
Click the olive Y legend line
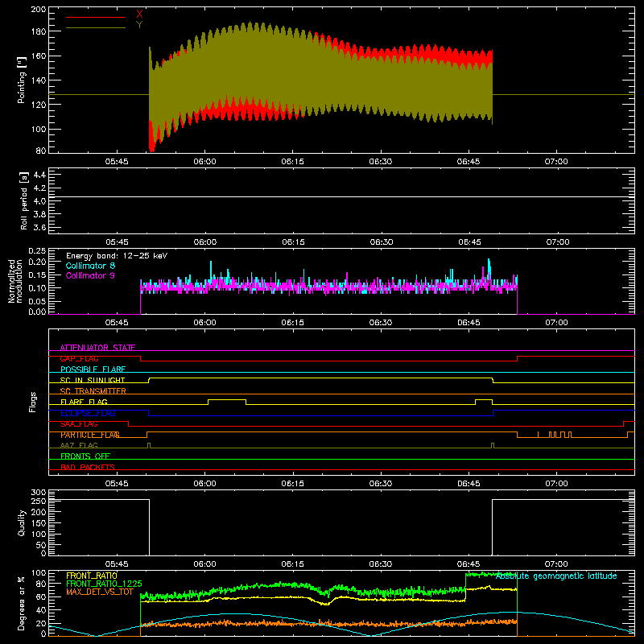coord(96,27)
